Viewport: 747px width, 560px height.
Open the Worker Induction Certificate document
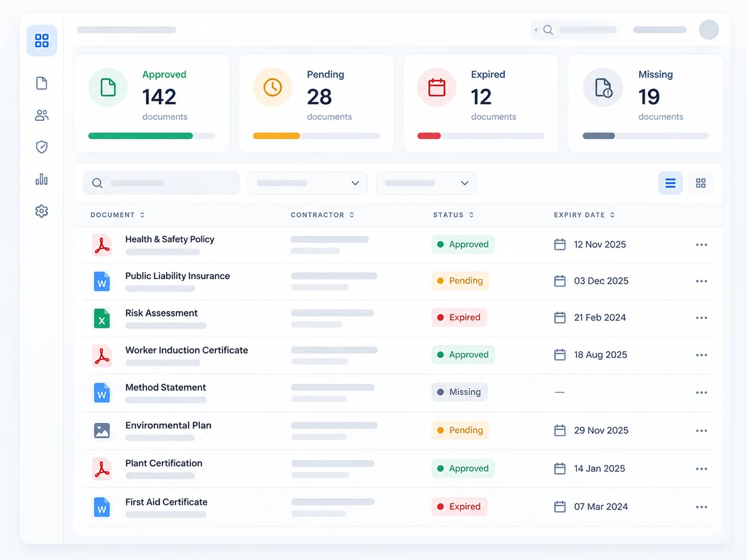tap(187, 350)
